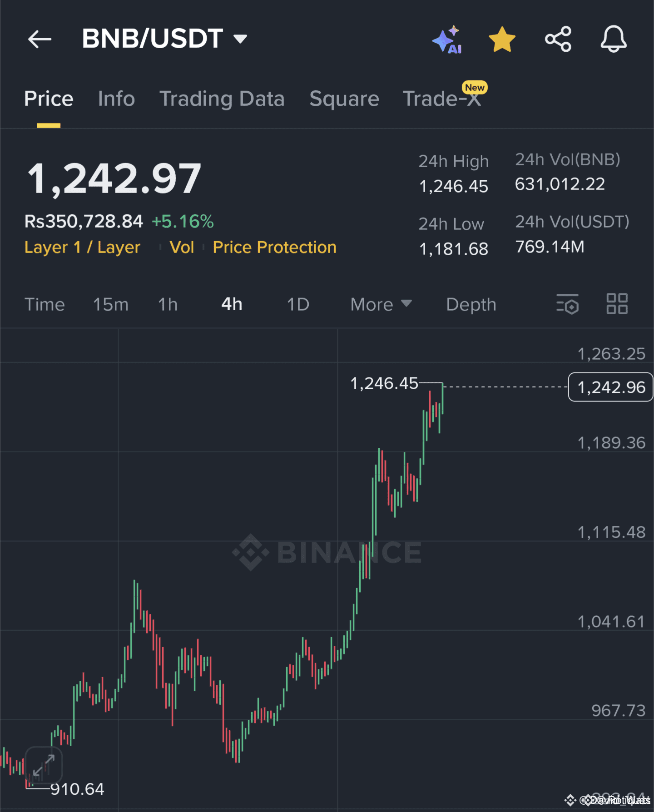The image size is (654, 812).
Task: Open chart indicator settings icon
Action: point(568,304)
